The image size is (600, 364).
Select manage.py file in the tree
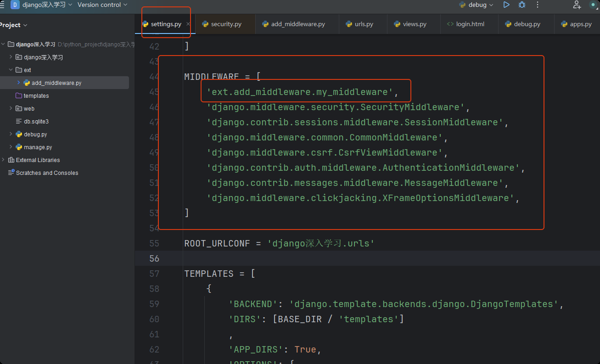[38, 147]
